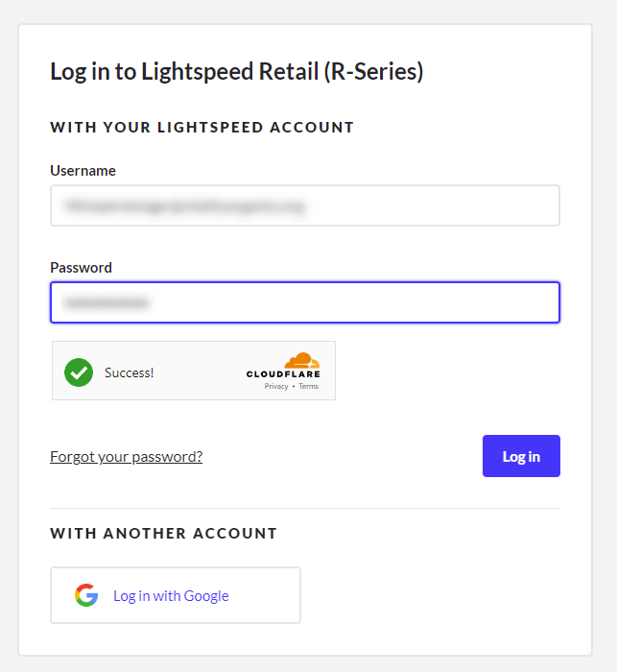Image resolution: width=617 pixels, height=672 pixels.
Task: Focus the Username input field
Action: pyautogui.click(x=305, y=205)
